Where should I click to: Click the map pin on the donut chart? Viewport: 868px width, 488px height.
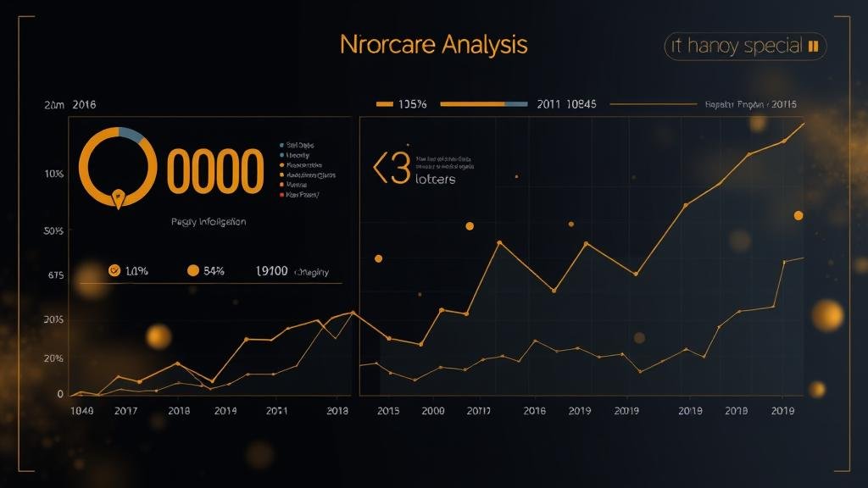click(x=118, y=200)
